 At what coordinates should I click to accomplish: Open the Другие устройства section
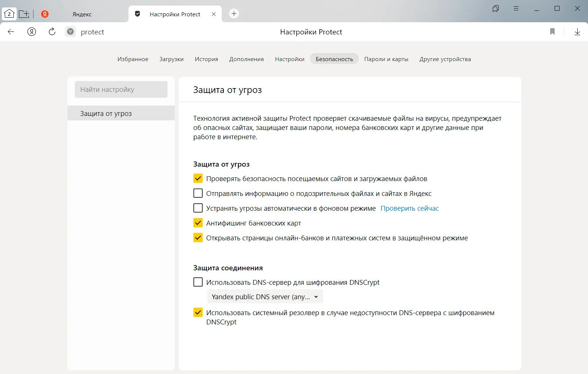click(x=445, y=59)
